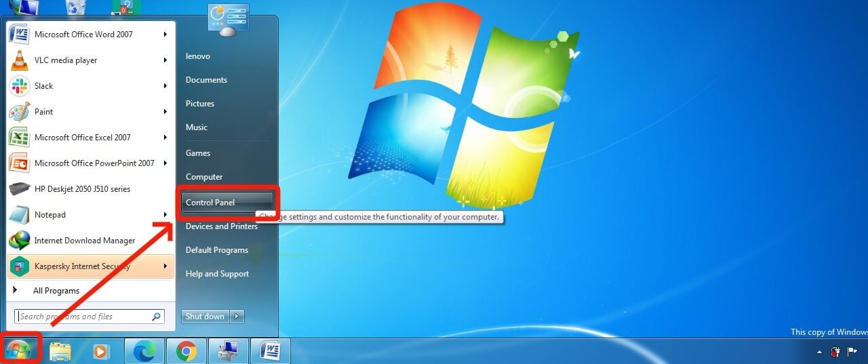Click the Shut down button

(205, 317)
